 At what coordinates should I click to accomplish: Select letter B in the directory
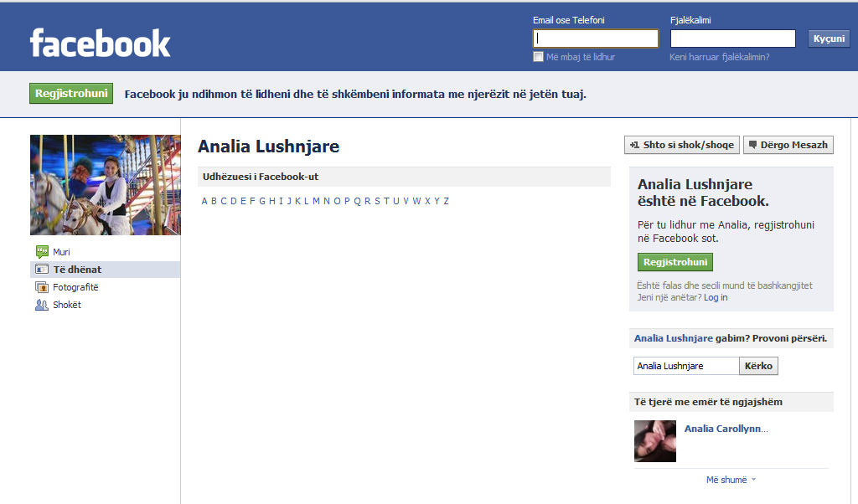pyautogui.click(x=214, y=201)
